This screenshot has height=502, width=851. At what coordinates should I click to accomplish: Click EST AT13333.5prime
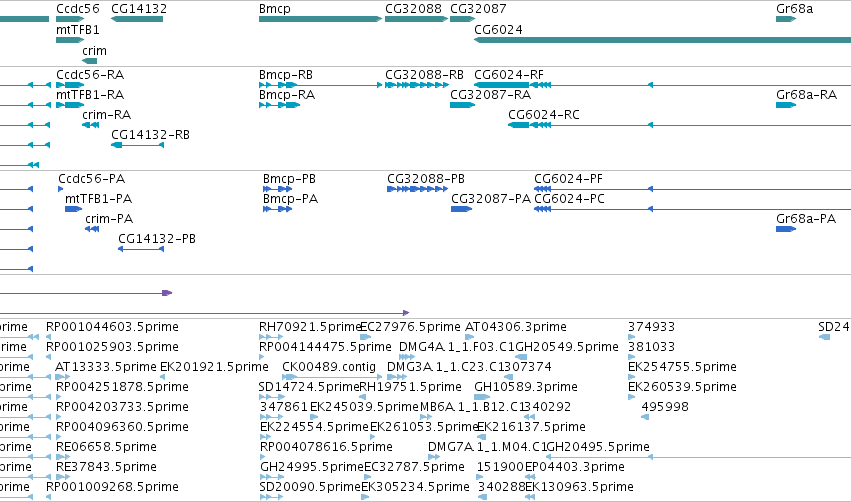[x=106, y=367]
